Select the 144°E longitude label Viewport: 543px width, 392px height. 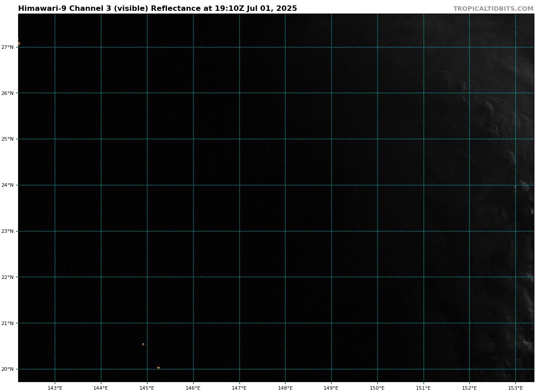tap(101, 387)
